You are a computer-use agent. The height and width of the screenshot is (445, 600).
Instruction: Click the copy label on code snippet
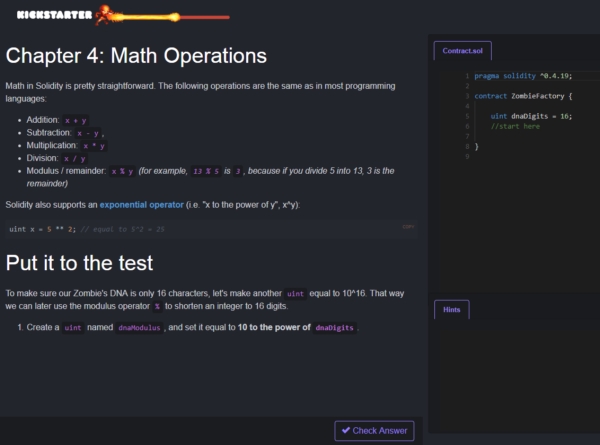pyautogui.click(x=407, y=227)
